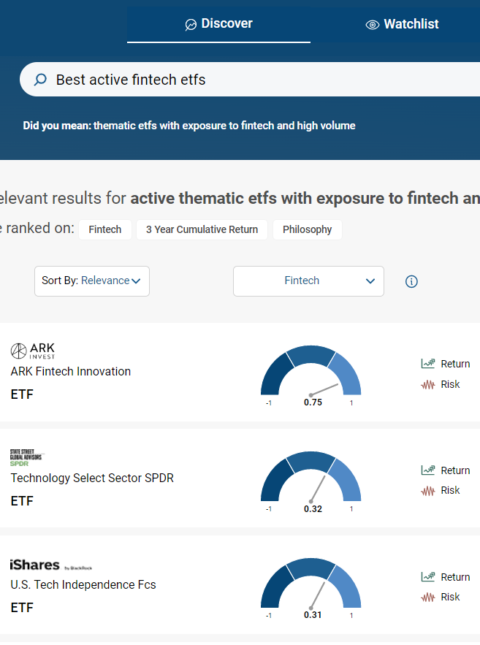Select Risk label in ARK Fintech row
This screenshot has width=480, height=645.
point(450,384)
